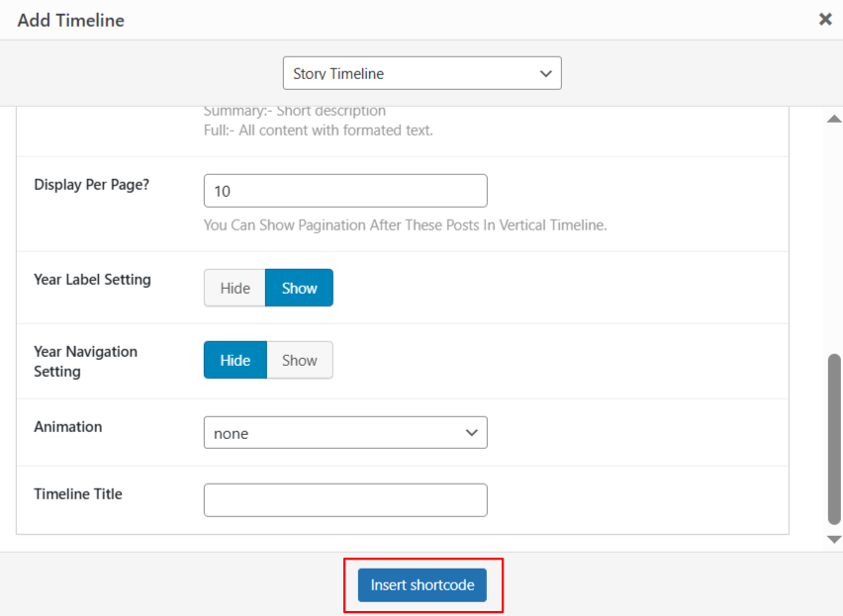
Task: Show the Year Navigation Setting
Action: (x=300, y=360)
